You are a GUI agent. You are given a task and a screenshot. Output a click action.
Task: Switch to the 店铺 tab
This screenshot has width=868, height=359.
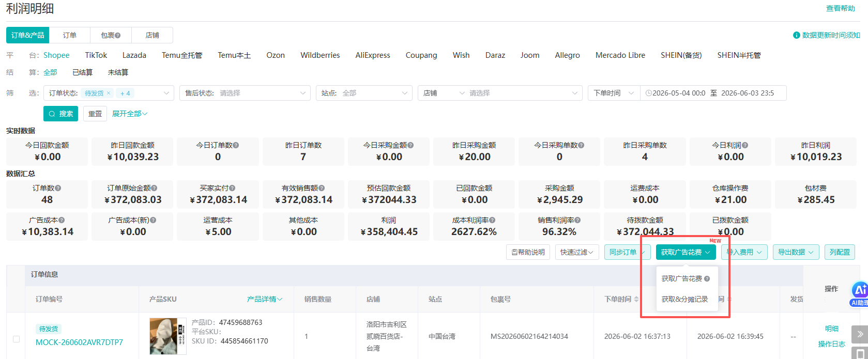[152, 35]
